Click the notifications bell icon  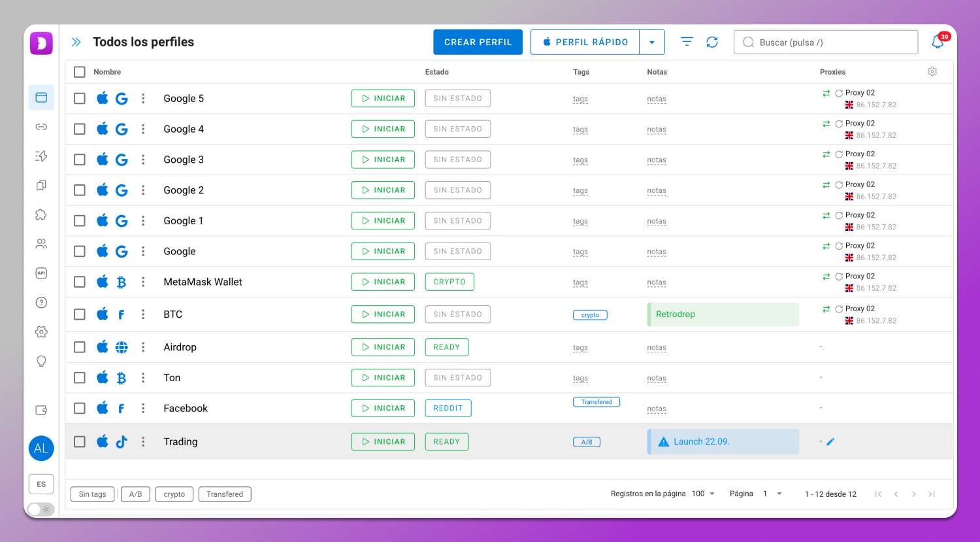tap(938, 42)
